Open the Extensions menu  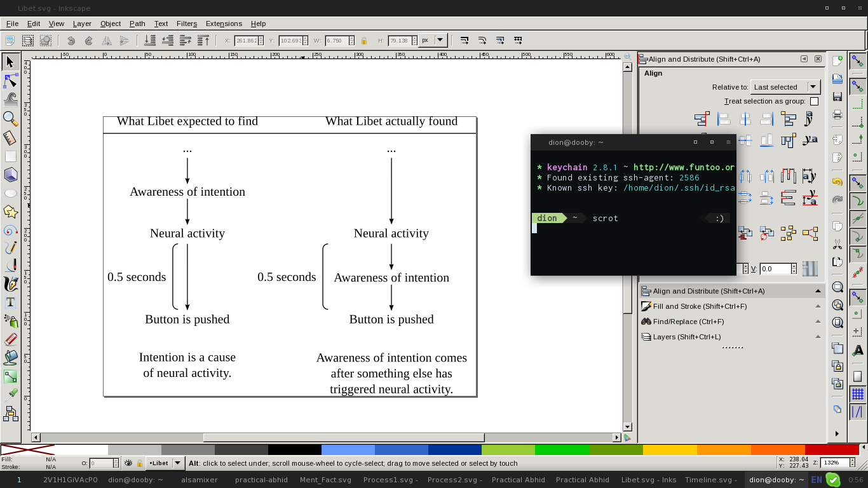click(224, 24)
